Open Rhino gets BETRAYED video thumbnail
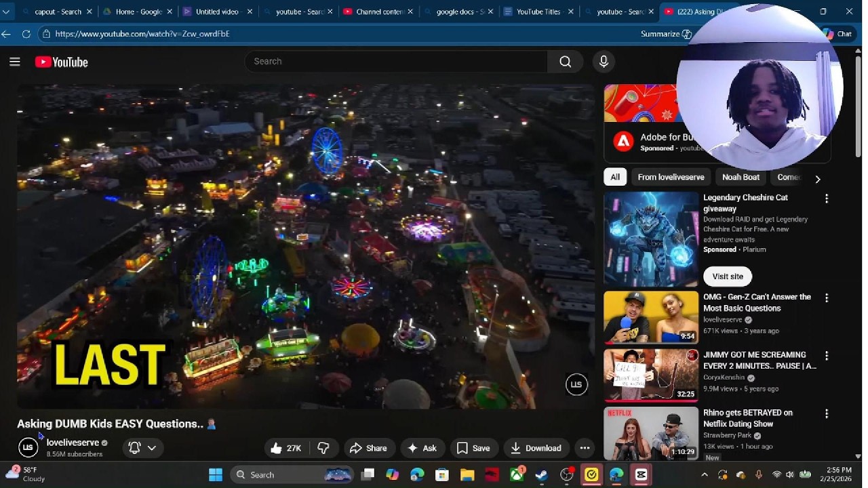The image size is (868, 488). 651,433
